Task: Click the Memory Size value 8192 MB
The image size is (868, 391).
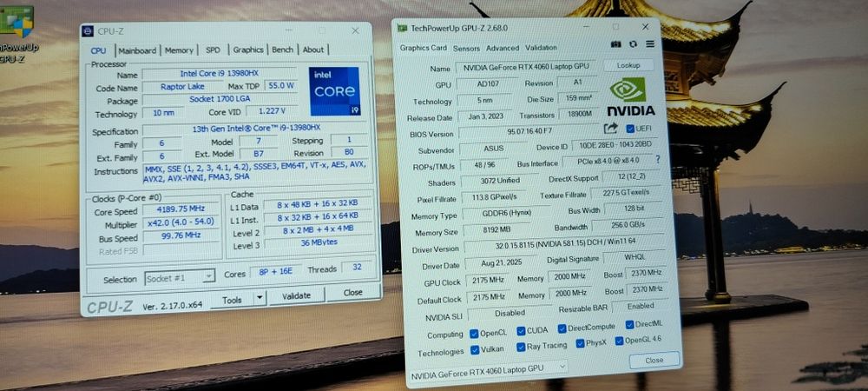Action: pos(494,229)
